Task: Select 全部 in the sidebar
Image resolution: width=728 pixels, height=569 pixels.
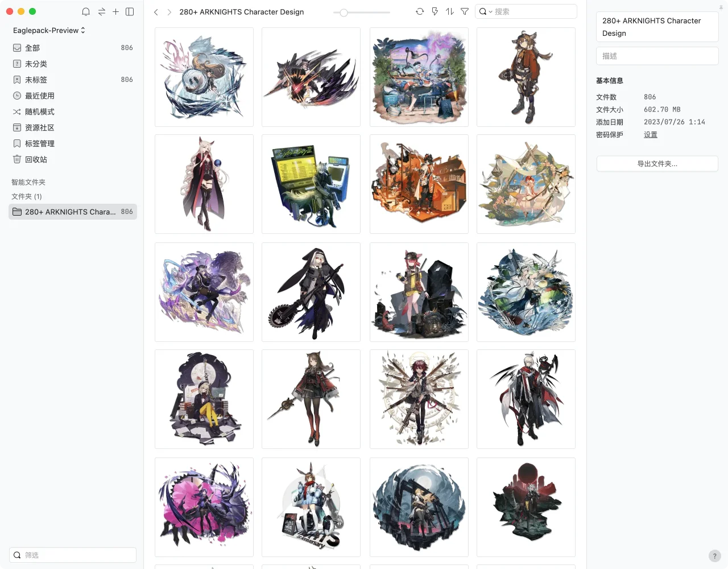Action: click(x=72, y=48)
